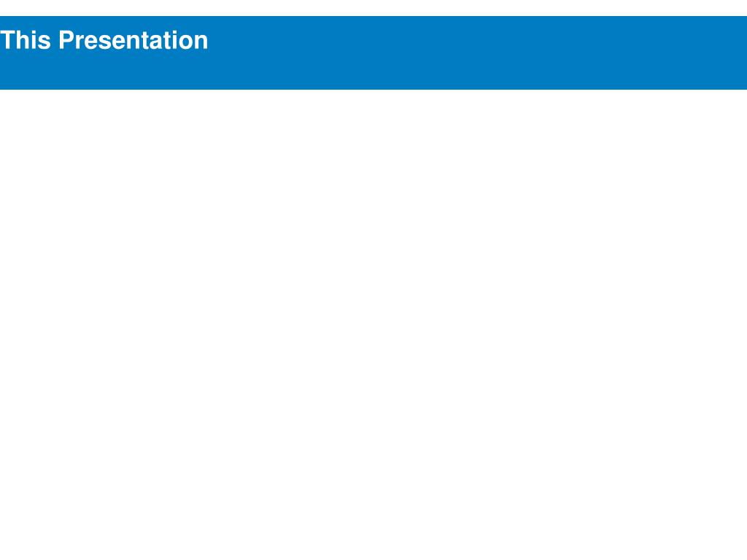This screenshot has height=560, width=747.
Task: Click the empty white slide body
Action: [373, 324]
